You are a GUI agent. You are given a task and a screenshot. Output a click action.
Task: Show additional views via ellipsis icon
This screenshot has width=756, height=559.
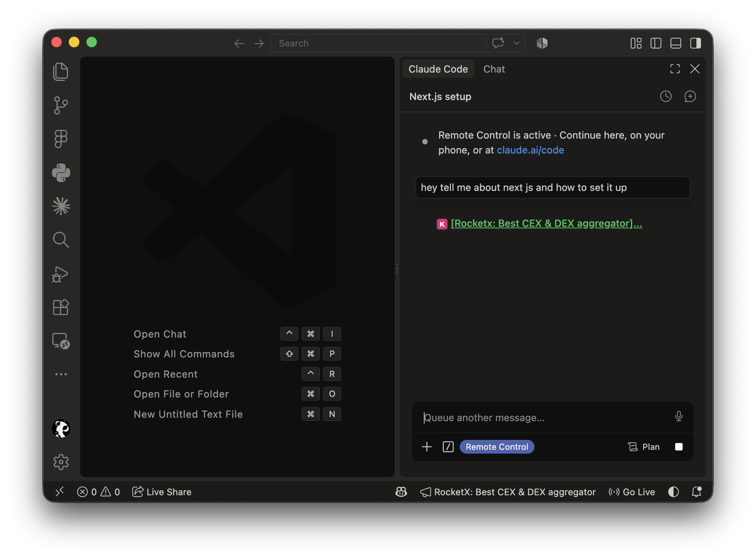click(x=61, y=374)
